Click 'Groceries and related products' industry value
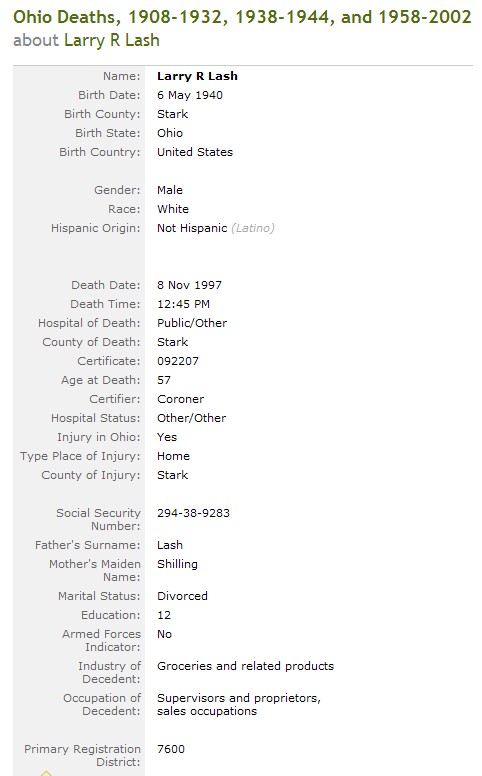 [x=245, y=666]
